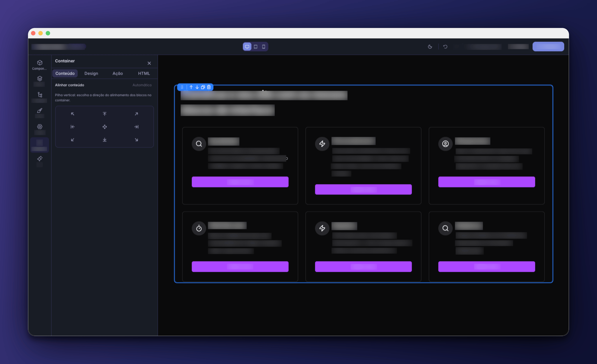
Task: Align content to top-right arrow
Action: pyautogui.click(x=136, y=114)
